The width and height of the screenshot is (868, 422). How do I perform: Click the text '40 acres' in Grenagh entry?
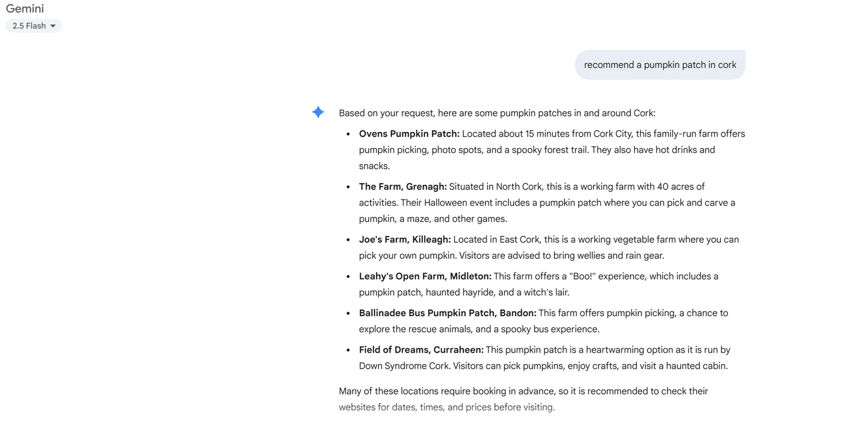pos(675,187)
